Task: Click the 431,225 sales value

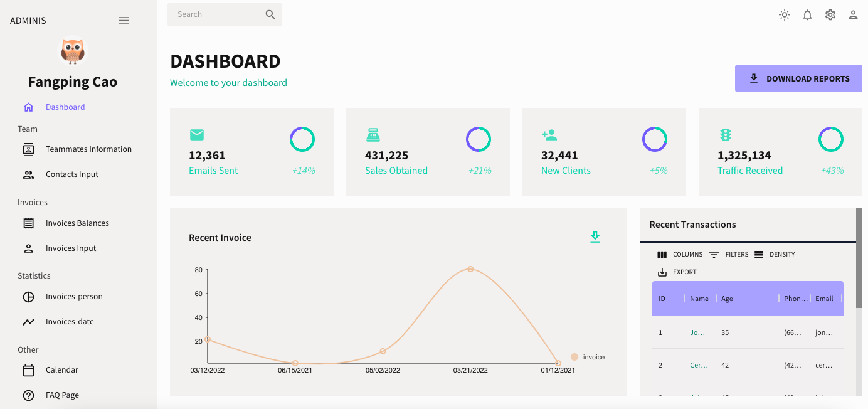Action: (x=386, y=156)
